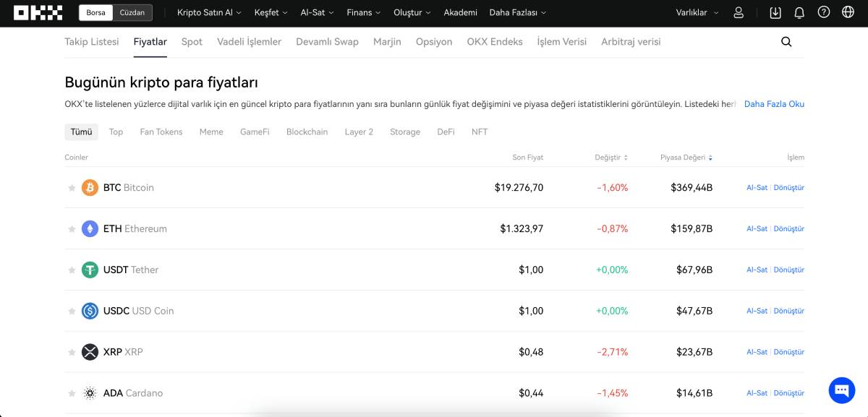Switch to Arbitraj verisi tab

point(631,42)
